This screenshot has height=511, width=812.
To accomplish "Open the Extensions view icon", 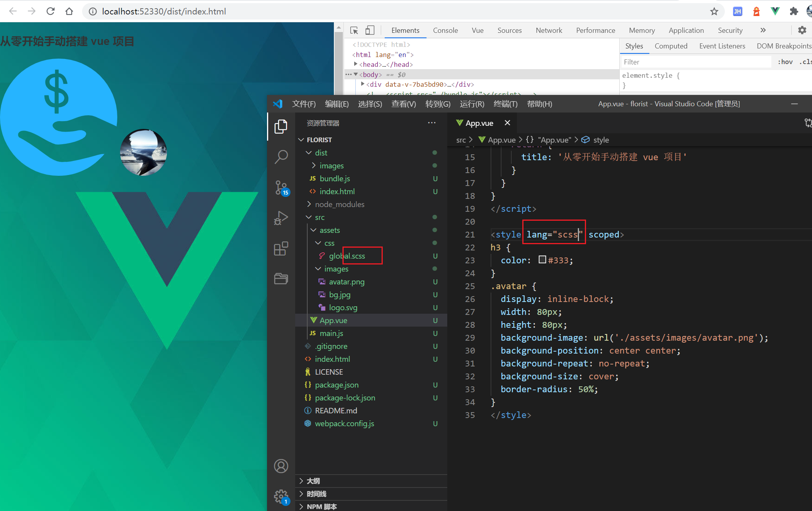I will [x=281, y=248].
